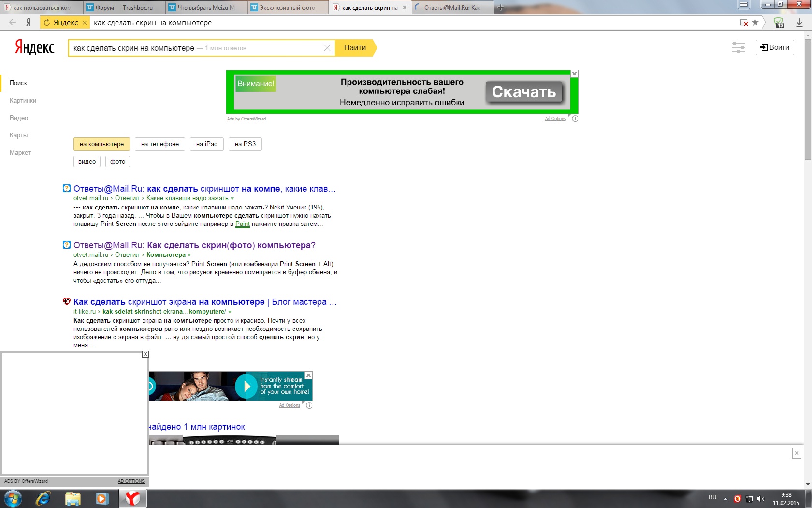Click the Войти login button
This screenshot has height=508, width=812.
(775, 47)
